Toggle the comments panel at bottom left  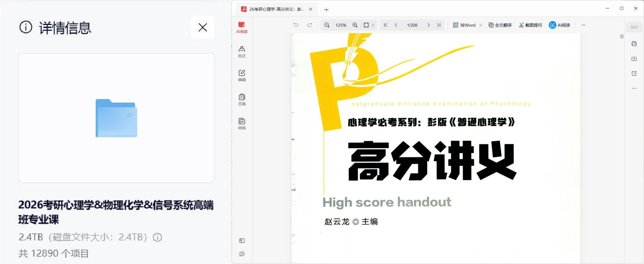click(x=242, y=254)
